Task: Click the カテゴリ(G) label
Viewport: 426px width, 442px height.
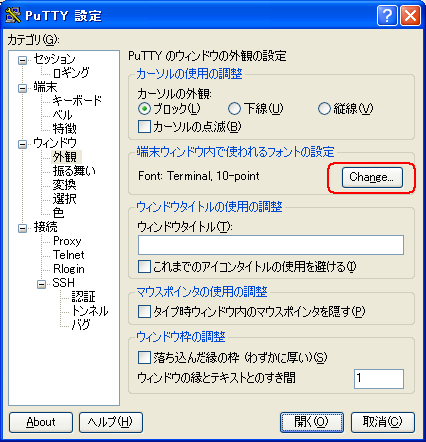Action: 34,40
